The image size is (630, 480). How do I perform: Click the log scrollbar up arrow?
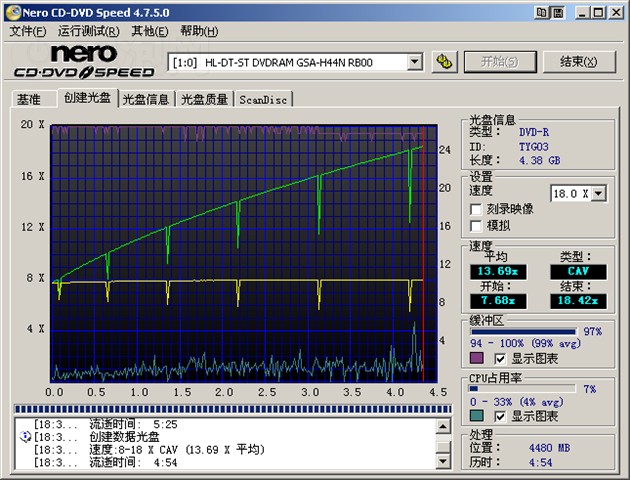click(443, 426)
